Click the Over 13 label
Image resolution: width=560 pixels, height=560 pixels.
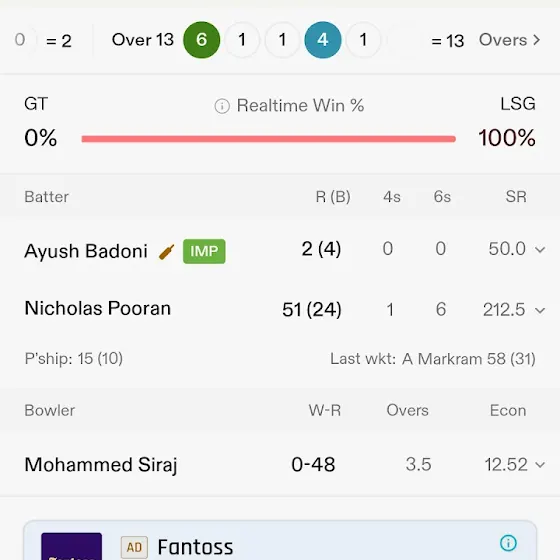[x=143, y=40]
